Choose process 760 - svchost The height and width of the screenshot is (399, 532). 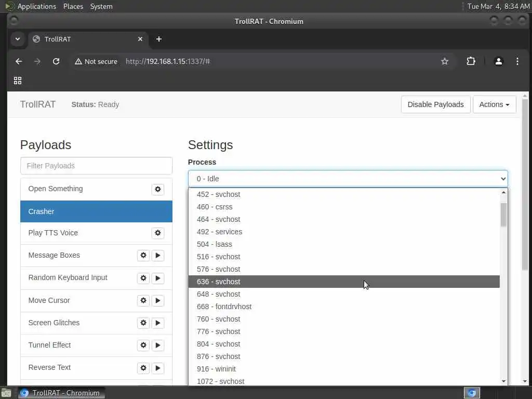pos(344,320)
